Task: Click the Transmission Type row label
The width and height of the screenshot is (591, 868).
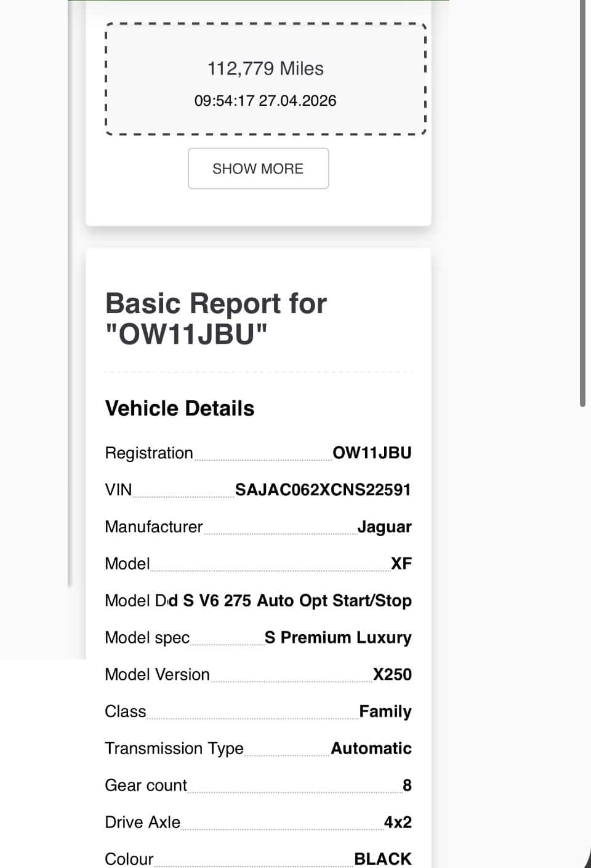Action: (174, 749)
